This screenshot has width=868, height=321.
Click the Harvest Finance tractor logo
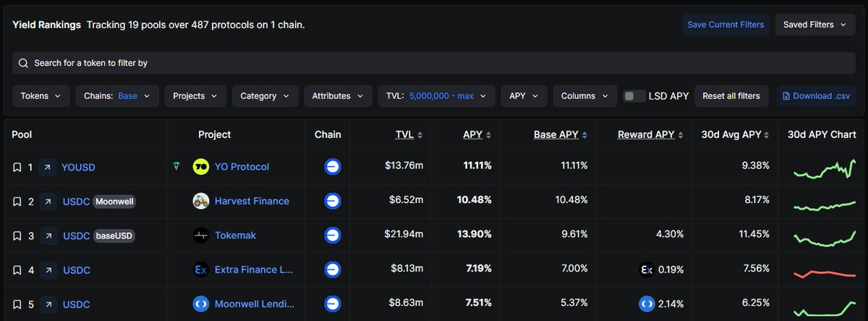pos(201,201)
